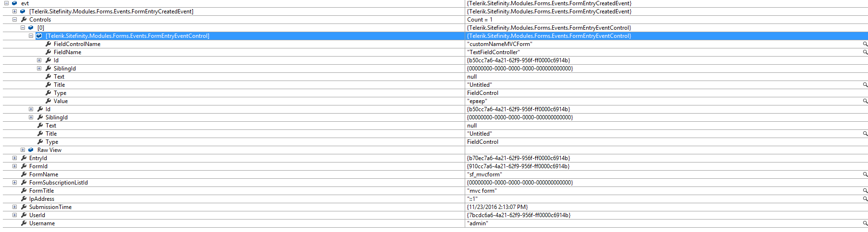Screen dimensions: 868x232
Task: Select the "mvc form" value
Action: tap(482, 191)
